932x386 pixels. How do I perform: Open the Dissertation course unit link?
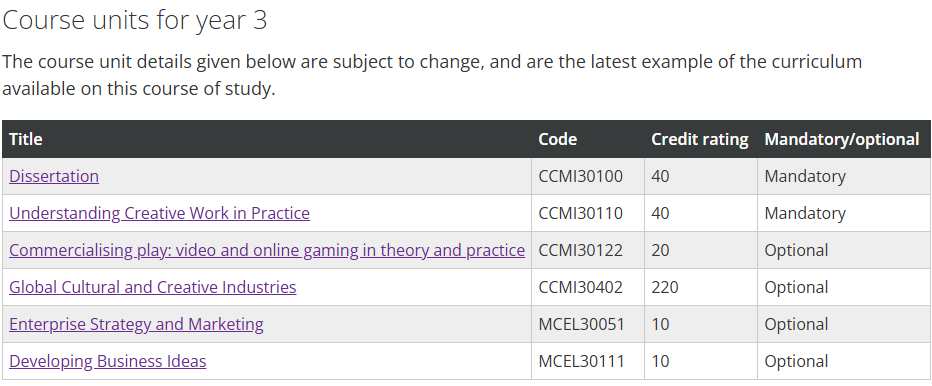click(x=54, y=176)
